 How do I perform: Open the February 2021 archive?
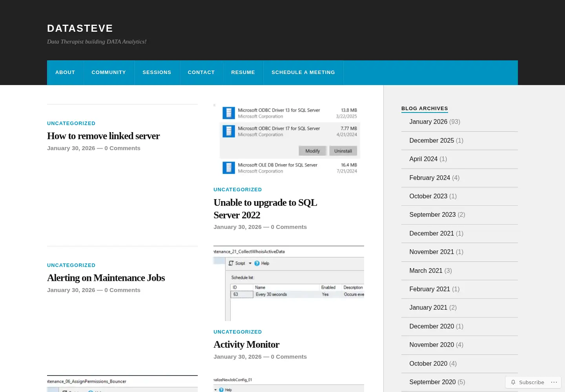430,289
